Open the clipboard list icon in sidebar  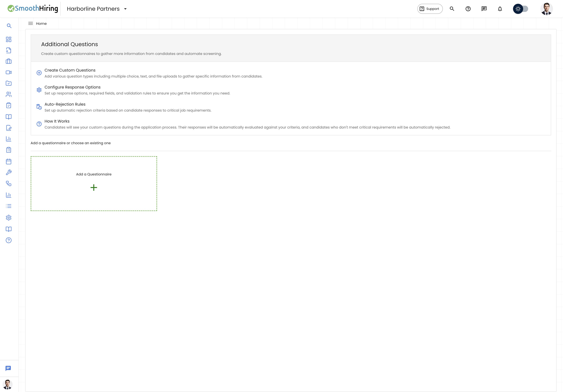[9, 150]
